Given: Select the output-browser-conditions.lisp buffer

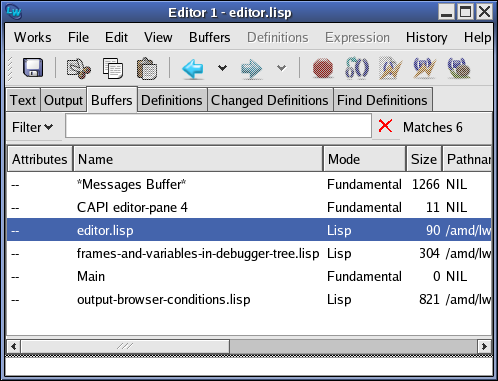Looking at the screenshot, I should tap(249, 299).
